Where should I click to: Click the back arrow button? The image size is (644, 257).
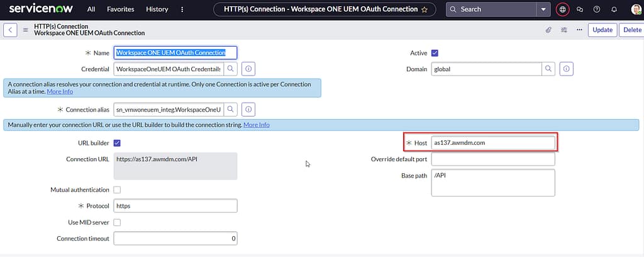coord(11,30)
